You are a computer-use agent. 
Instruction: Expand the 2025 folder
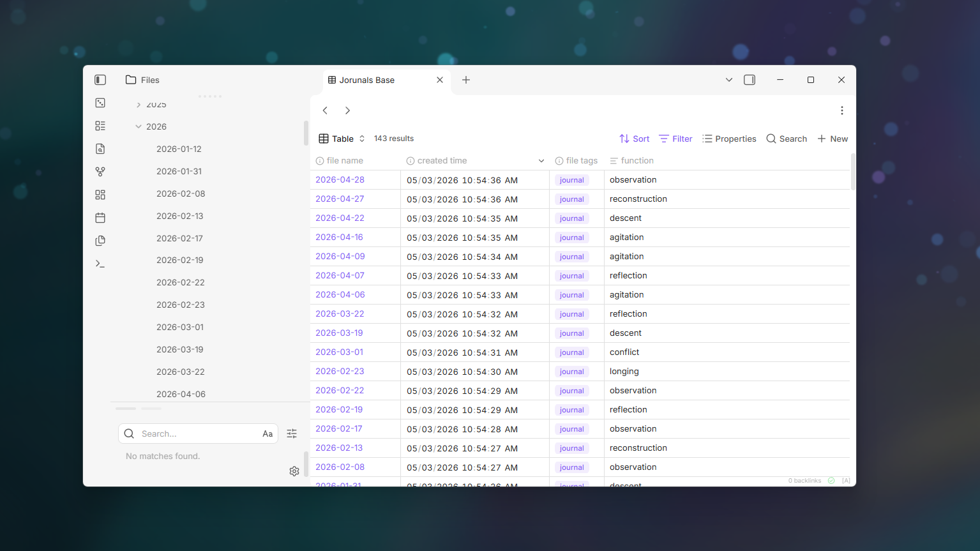139,105
